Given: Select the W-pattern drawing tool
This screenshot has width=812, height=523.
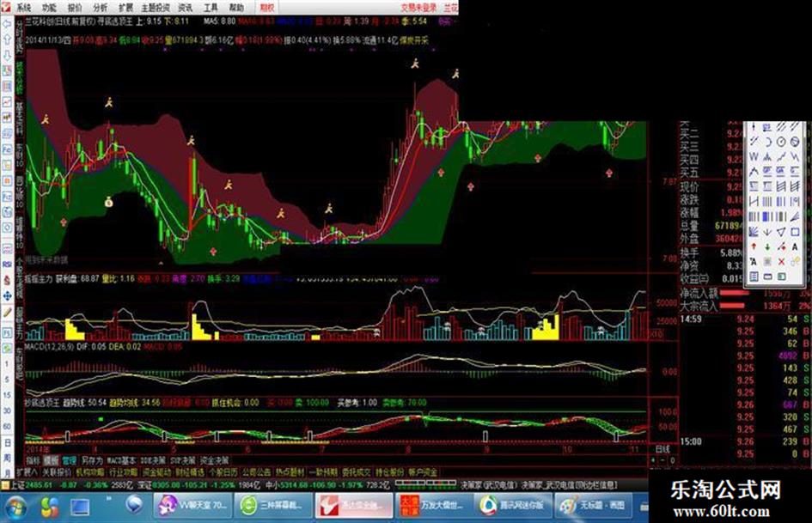Looking at the screenshot, I should tap(754, 157).
